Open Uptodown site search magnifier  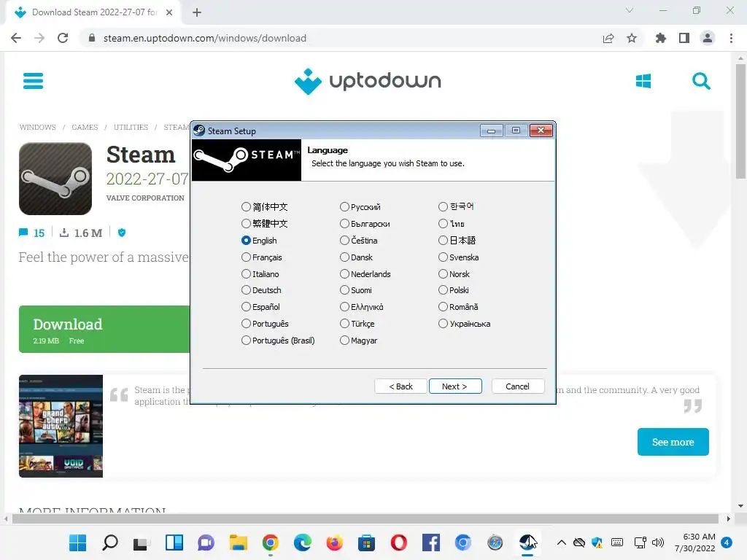(x=701, y=81)
